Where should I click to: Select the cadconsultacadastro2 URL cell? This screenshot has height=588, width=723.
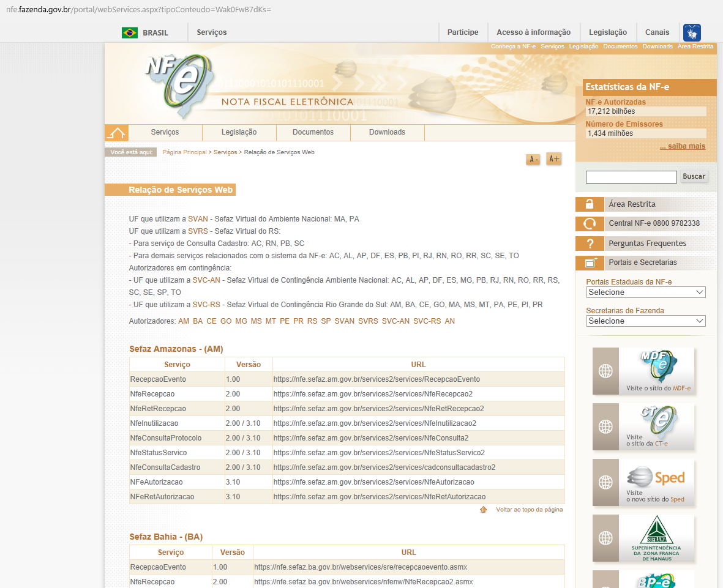[x=419, y=467]
